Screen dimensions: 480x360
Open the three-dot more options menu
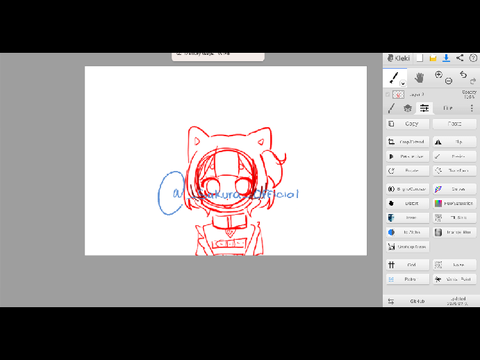click(472, 108)
